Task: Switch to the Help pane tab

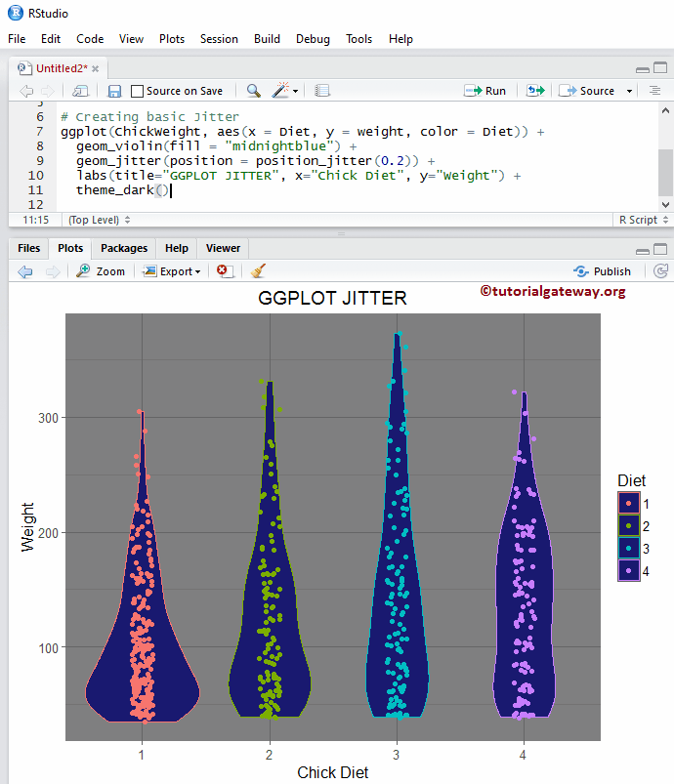Action: [177, 249]
